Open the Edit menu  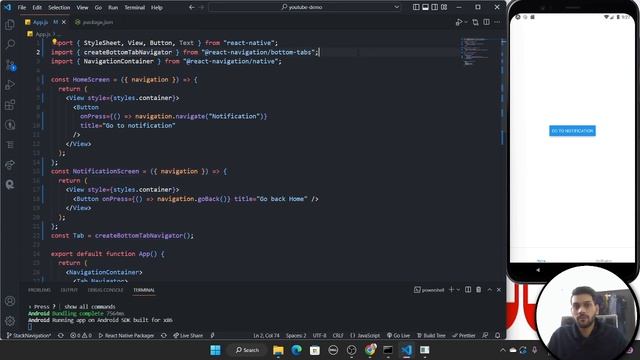point(37,7)
